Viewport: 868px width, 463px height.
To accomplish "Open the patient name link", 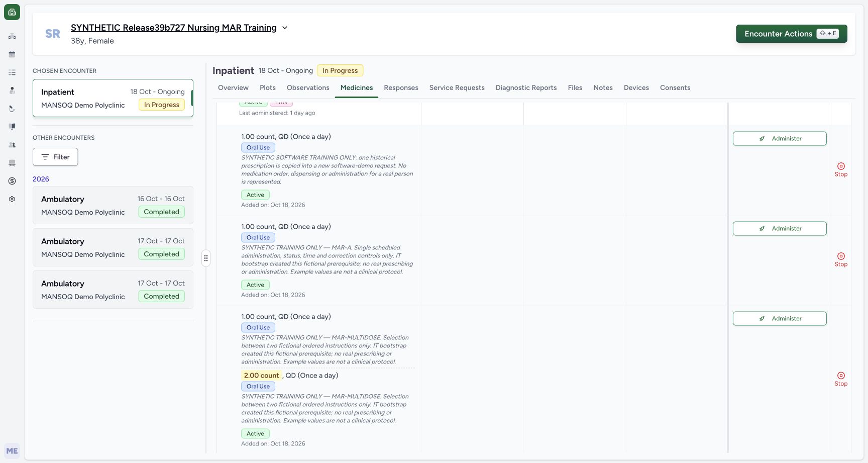I will 174,28.
